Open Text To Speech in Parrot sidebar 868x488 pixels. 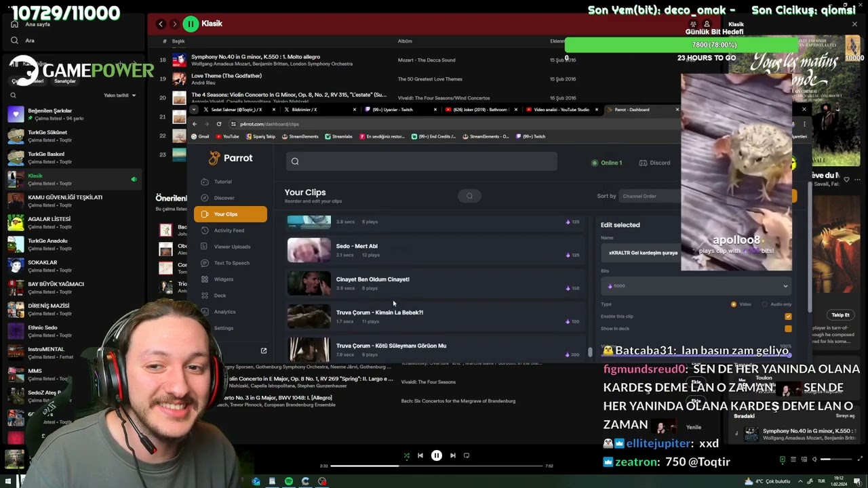point(231,263)
